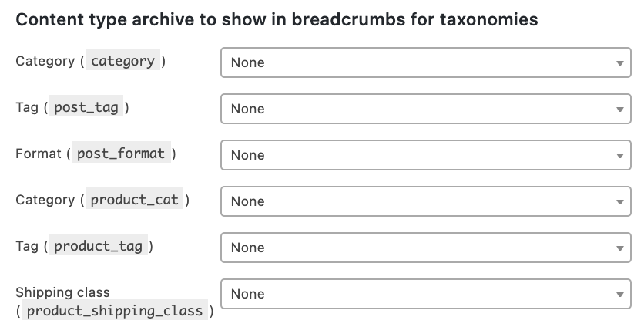Click the "product_tag" code label
644x334 pixels.
point(98,246)
